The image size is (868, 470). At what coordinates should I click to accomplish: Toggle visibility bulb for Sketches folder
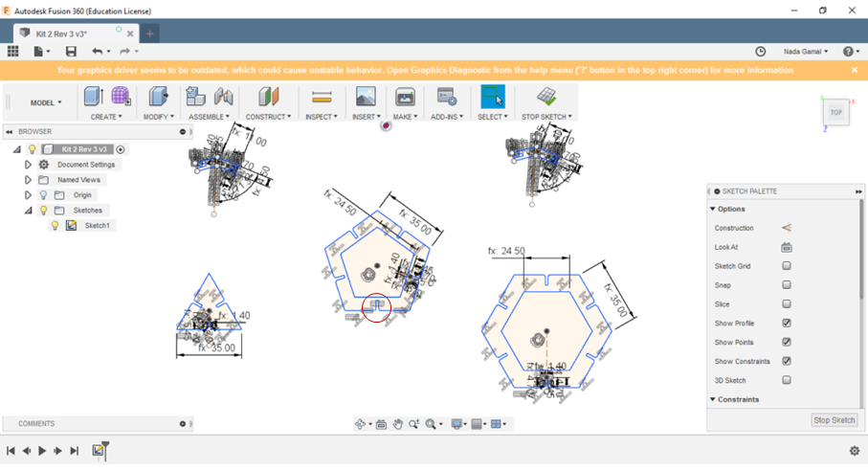(43, 211)
